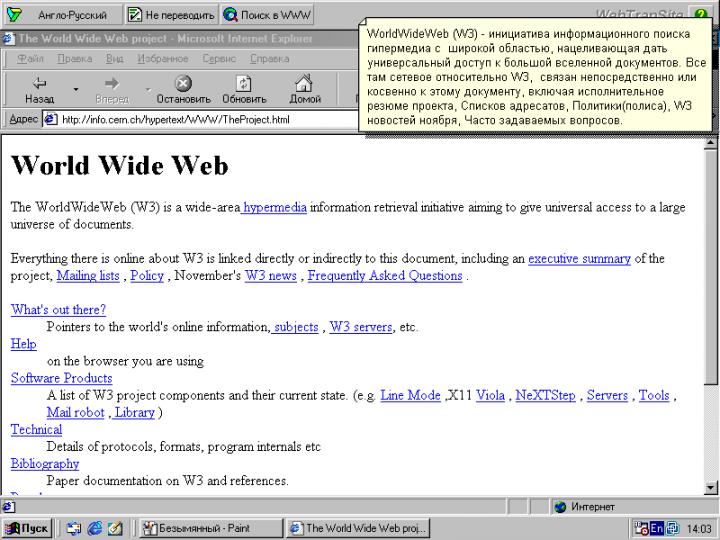This screenshot has height=540, width=720.
Task: Open the Вид menu
Action: 114,59
